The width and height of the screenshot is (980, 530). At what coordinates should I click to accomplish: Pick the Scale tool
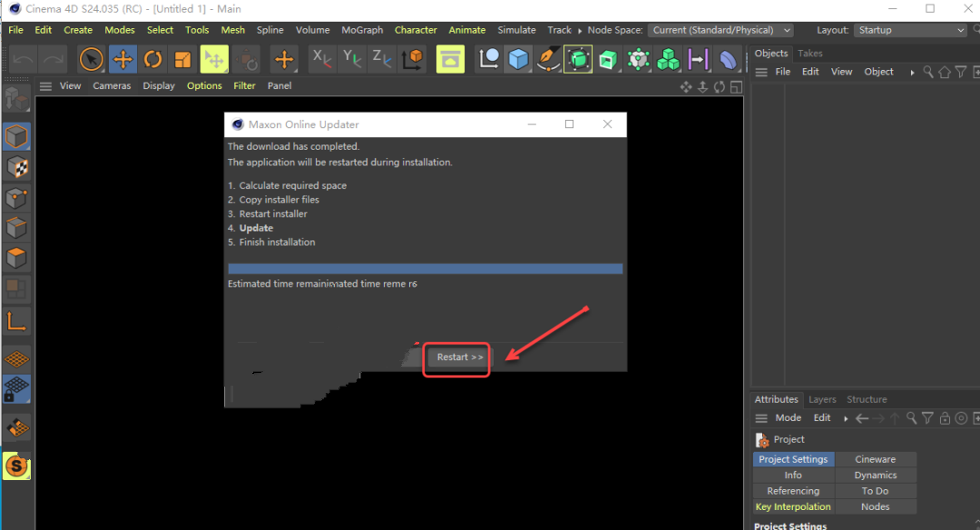pyautogui.click(x=182, y=60)
